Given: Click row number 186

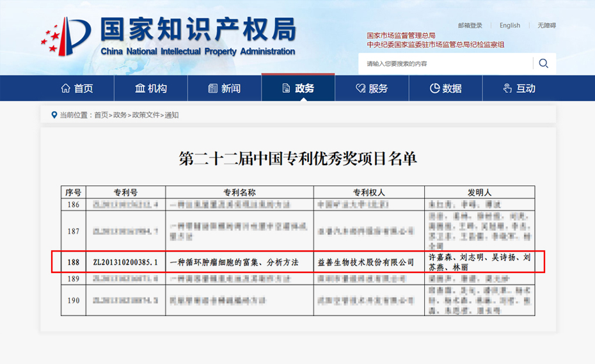Looking at the screenshot, I should coord(73,205).
